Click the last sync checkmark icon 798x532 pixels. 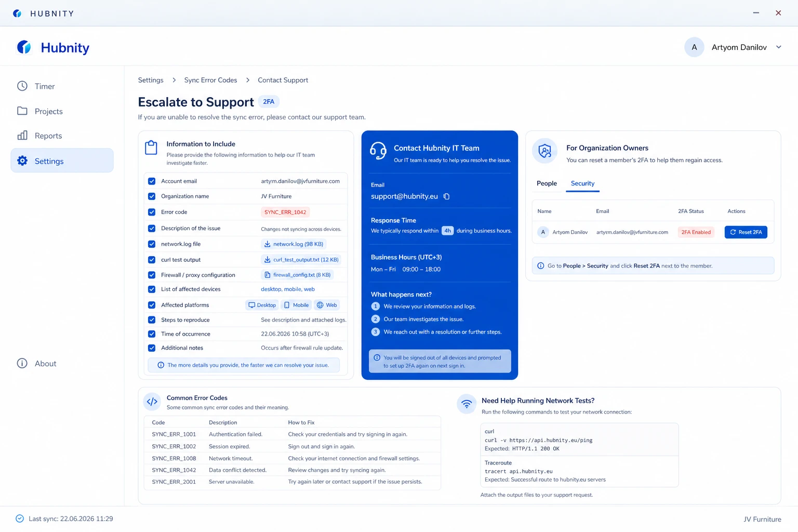pyautogui.click(x=20, y=518)
